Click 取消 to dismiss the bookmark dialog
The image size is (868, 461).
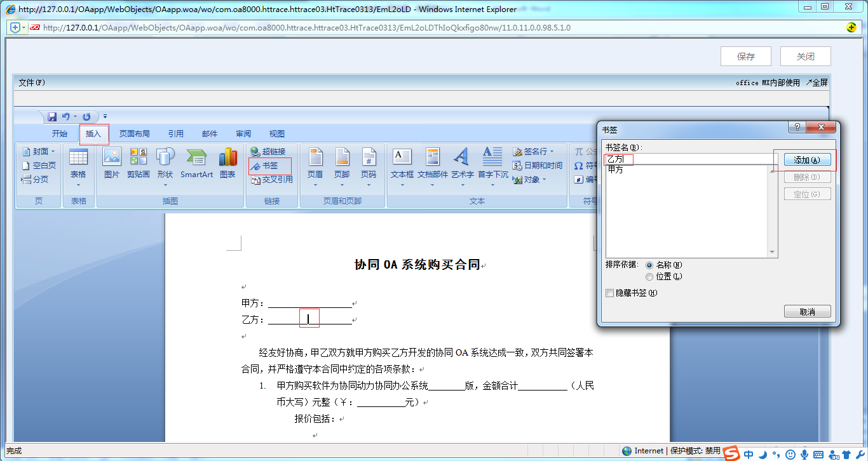807,311
